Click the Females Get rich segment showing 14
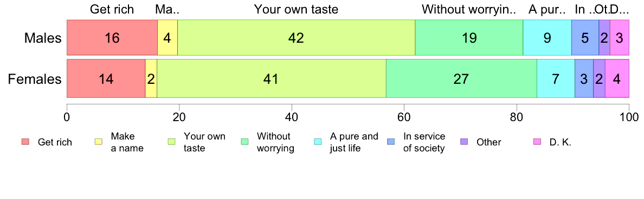Screen dimensions: 644x199 pos(106,78)
